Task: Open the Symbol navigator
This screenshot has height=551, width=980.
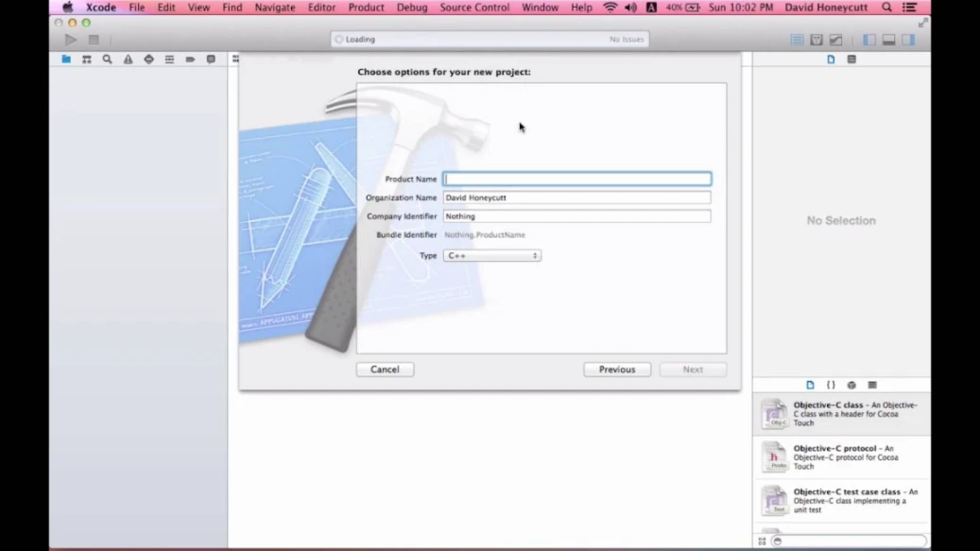Action: tap(87, 60)
